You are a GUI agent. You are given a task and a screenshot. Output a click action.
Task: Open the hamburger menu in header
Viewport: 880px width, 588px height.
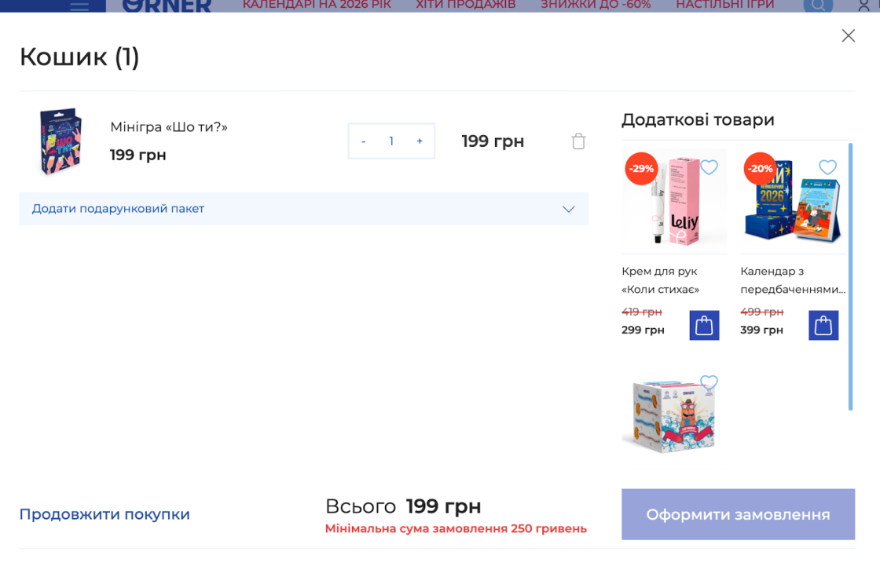[x=79, y=5]
